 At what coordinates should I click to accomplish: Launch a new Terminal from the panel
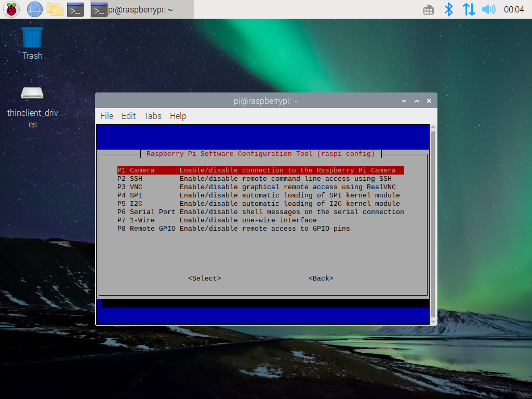[x=75, y=9]
